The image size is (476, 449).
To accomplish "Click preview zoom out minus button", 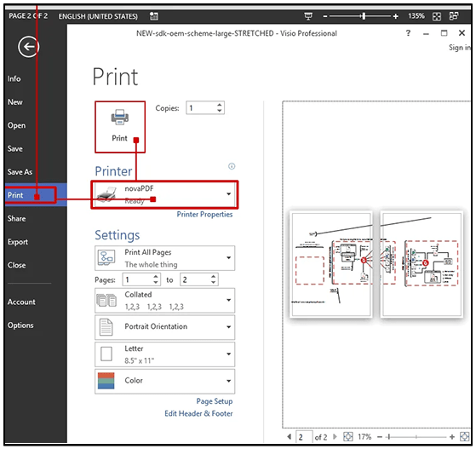I will 380,437.
